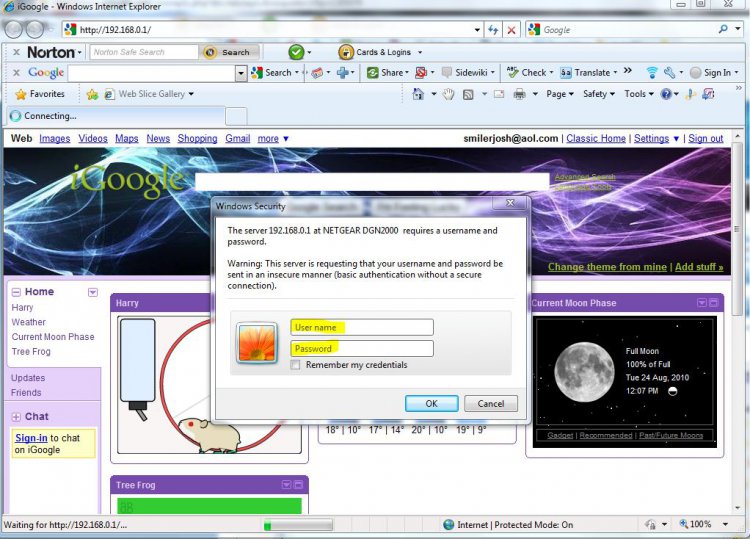Image resolution: width=750 pixels, height=539 pixels.
Task: Click the Favorites star button
Action: coord(40,94)
